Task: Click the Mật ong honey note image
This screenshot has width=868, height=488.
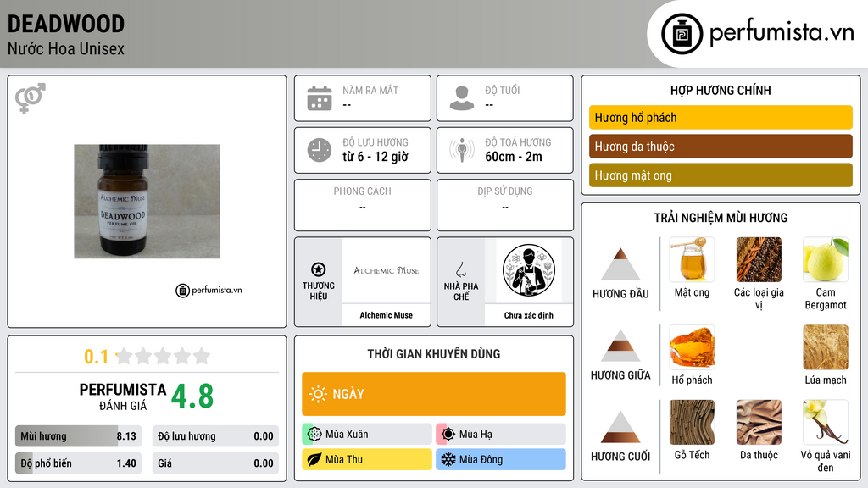Action: pyautogui.click(x=692, y=259)
